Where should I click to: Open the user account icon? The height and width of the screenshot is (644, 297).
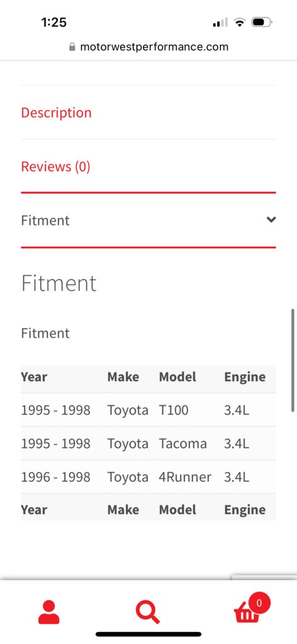49,612
